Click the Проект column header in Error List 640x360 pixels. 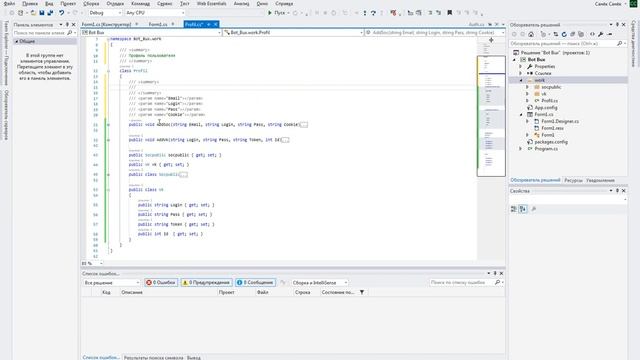point(227,292)
